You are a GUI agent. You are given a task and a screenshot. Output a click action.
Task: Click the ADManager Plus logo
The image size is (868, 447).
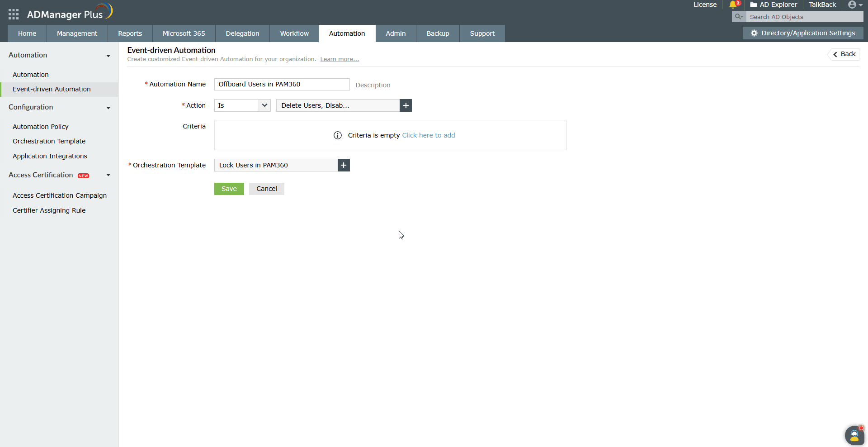point(70,13)
